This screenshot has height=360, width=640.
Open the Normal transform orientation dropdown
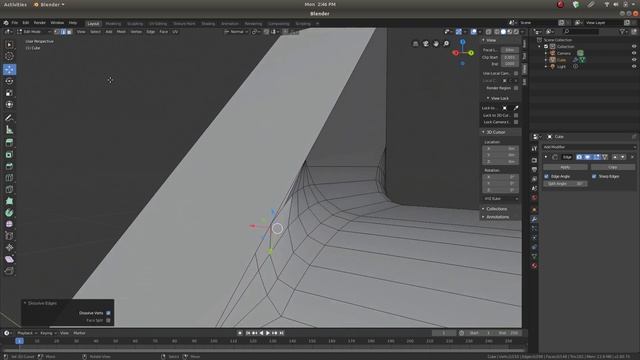236,31
